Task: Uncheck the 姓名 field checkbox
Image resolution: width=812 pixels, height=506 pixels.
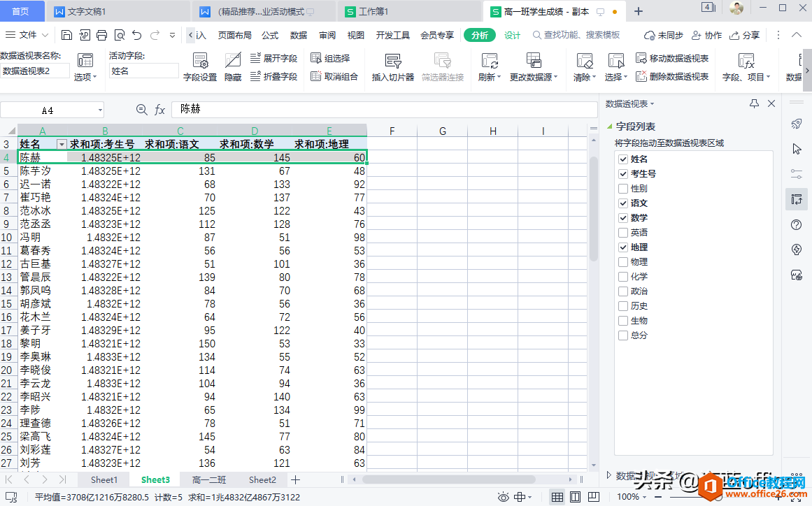Action: pyautogui.click(x=623, y=159)
